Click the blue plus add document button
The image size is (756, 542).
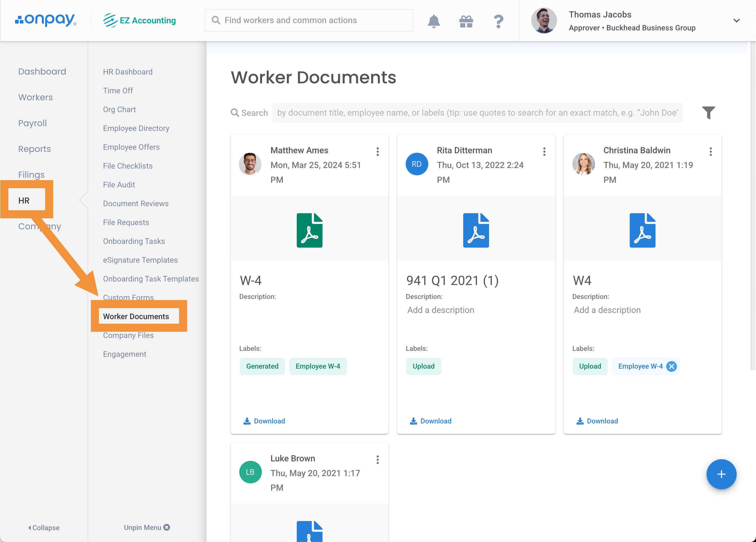click(721, 474)
